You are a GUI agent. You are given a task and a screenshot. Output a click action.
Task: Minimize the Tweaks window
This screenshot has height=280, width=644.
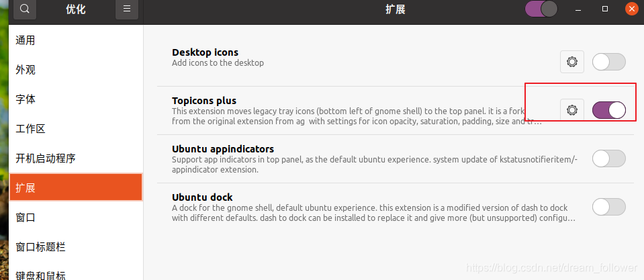coord(578,9)
